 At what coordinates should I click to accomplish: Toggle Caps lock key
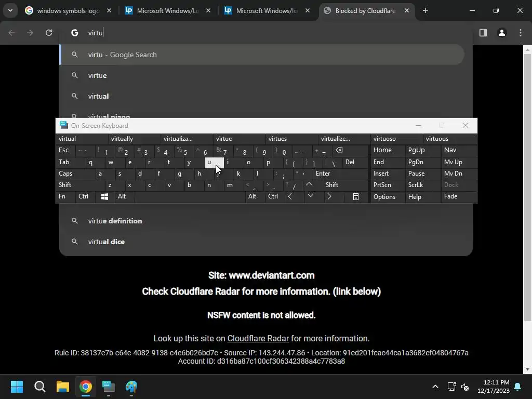pos(75,174)
